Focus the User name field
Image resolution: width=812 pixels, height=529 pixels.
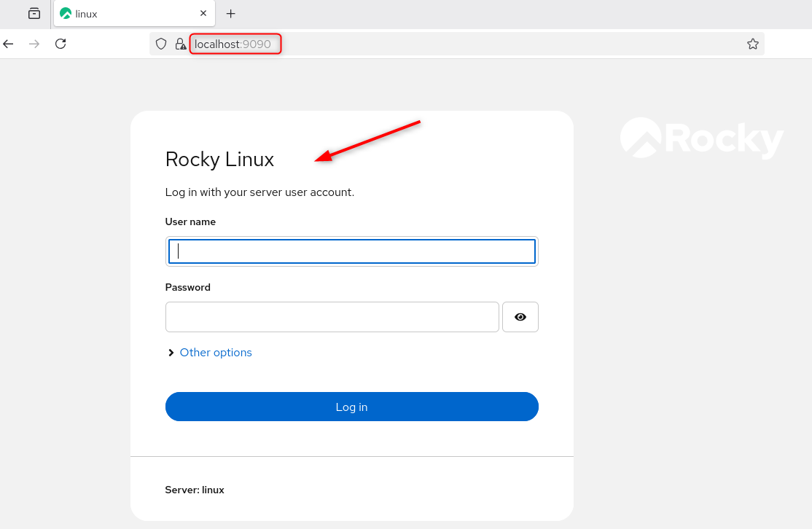[x=351, y=251]
